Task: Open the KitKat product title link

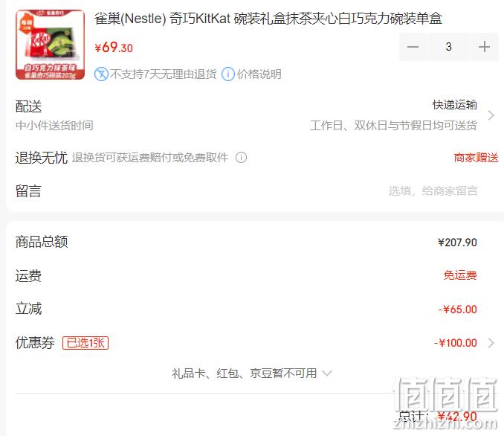Action: pyautogui.click(x=268, y=19)
